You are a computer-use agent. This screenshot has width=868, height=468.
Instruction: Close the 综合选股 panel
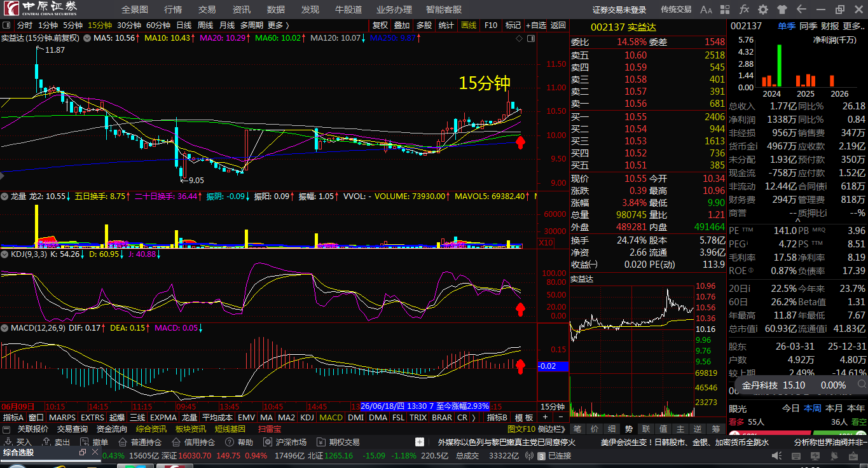[x=95, y=453]
